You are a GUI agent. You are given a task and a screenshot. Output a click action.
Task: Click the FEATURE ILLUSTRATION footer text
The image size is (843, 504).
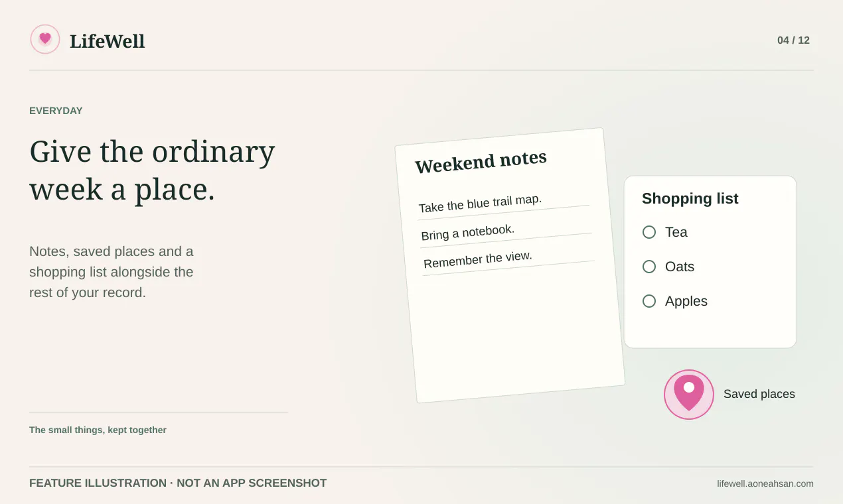click(x=178, y=483)
